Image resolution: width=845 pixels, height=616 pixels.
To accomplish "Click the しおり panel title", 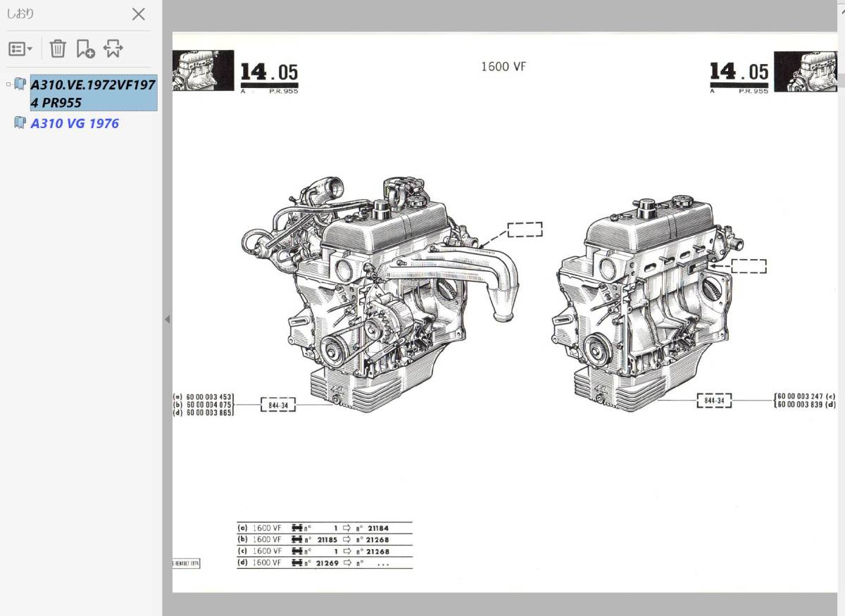I will pyautogui.click(x=20, y=13).
